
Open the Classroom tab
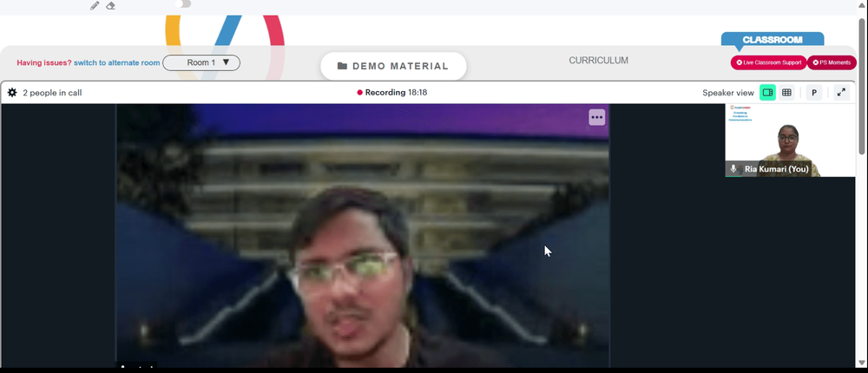(773, 40)
